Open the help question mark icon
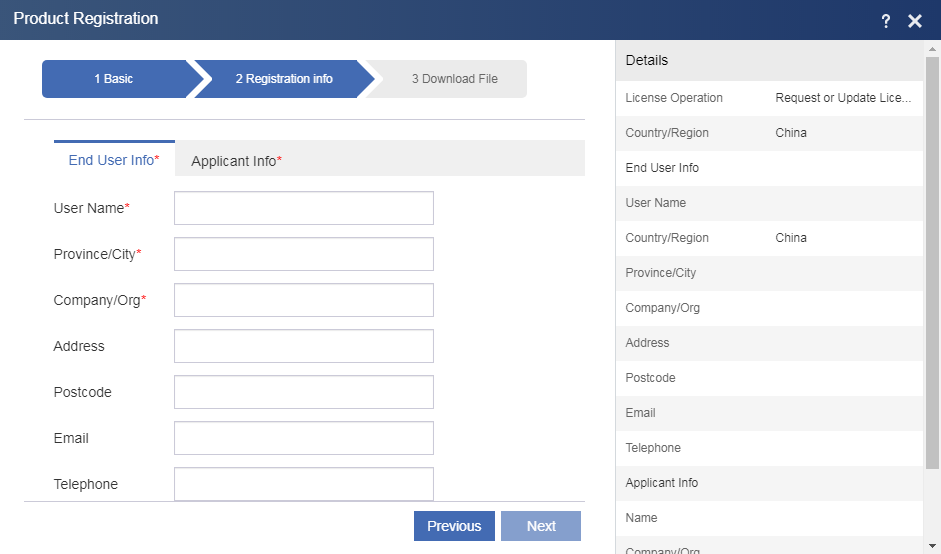 885,21
